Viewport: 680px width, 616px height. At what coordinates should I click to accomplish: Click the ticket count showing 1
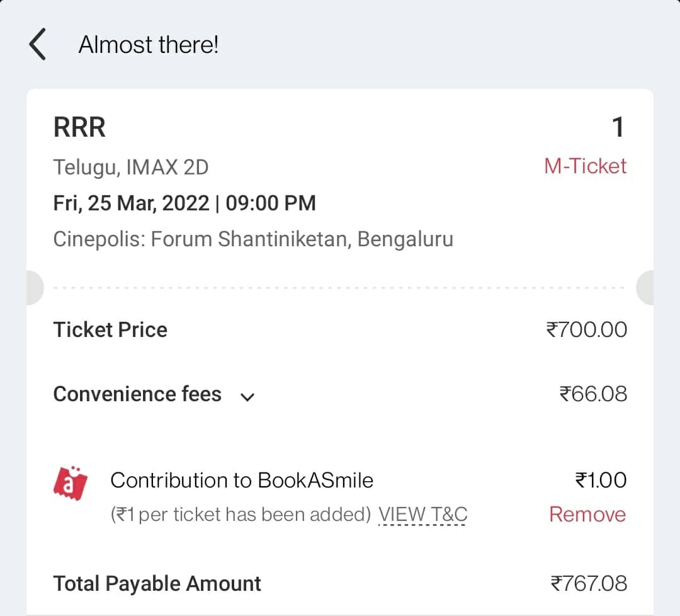[618, 127]
